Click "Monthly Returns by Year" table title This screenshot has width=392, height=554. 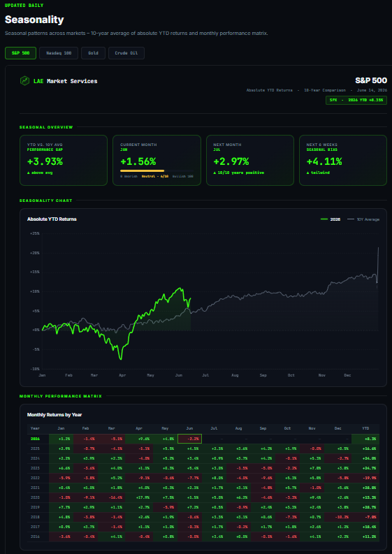click(x=55, y=414)
